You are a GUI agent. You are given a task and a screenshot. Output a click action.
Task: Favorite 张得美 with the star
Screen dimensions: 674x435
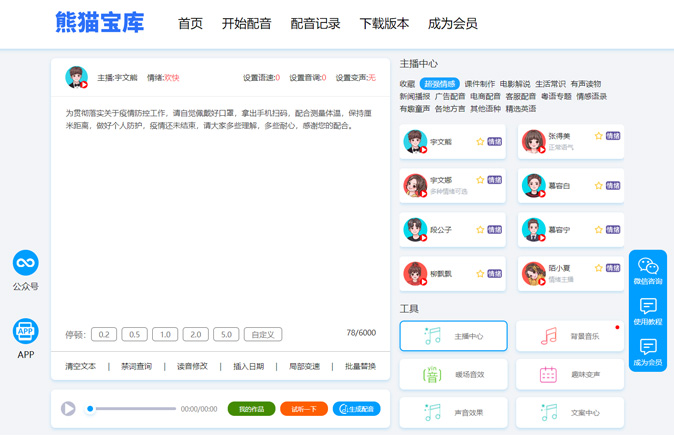click(598, 136)
